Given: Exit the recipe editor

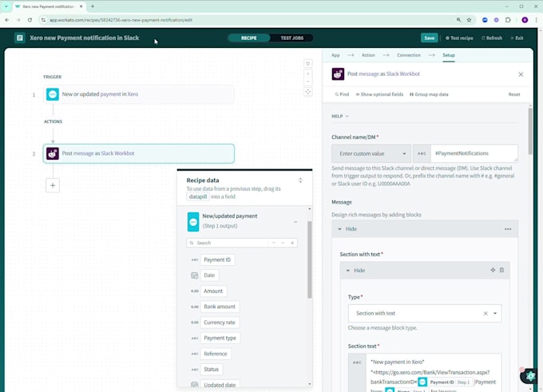Looking at the screenshot, I should [517, 38].
